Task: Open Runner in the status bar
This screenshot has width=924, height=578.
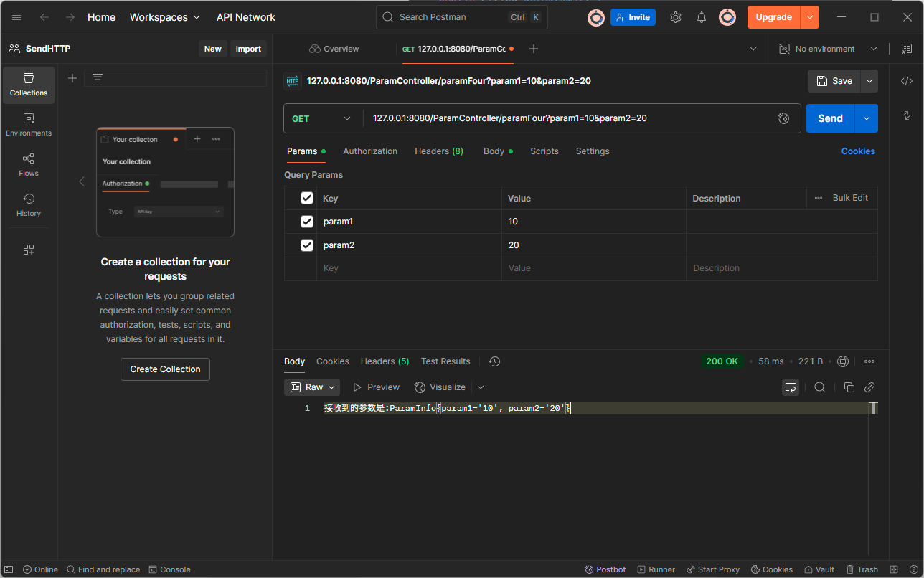Action: 656,569
